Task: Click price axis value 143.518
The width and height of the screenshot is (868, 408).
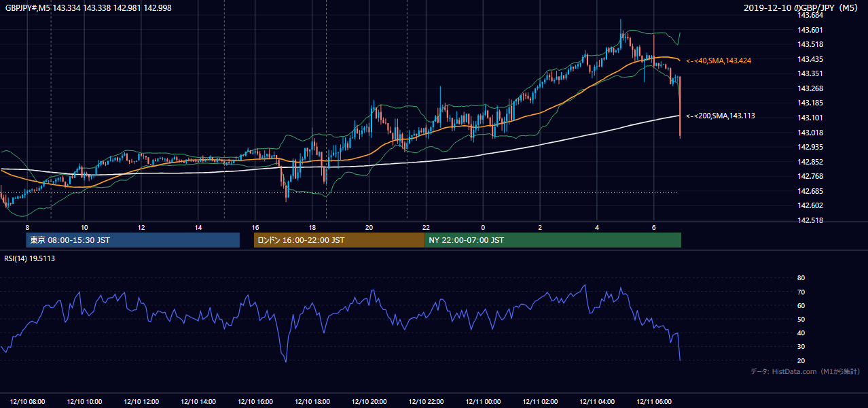Action: [810, 44]
